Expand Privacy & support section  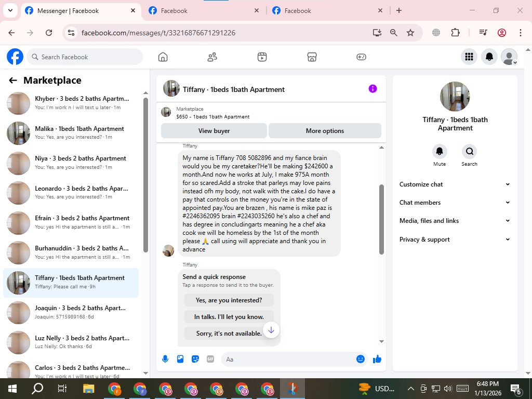tap(455, 239)
